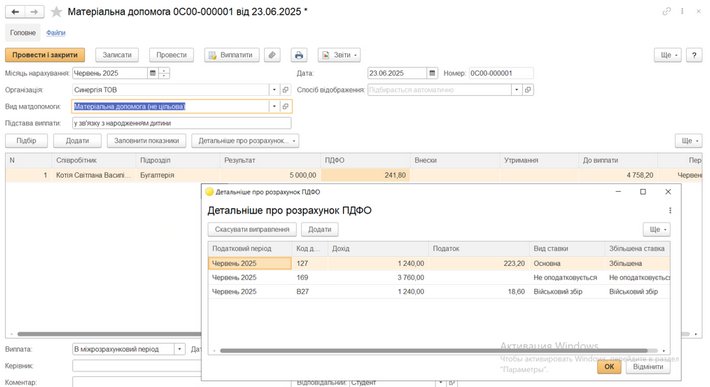Go forward with the right arrow button
Screen dimensions: 710x387
34,12
